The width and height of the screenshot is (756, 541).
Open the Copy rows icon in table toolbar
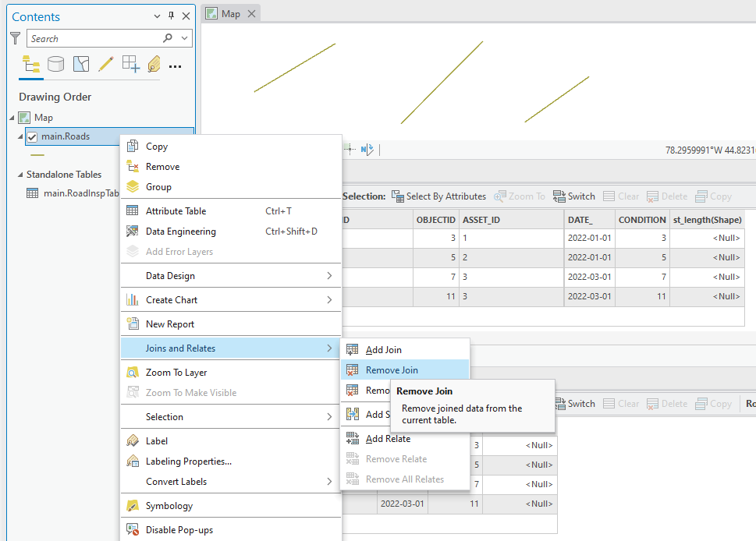click(x=712, y=196)
